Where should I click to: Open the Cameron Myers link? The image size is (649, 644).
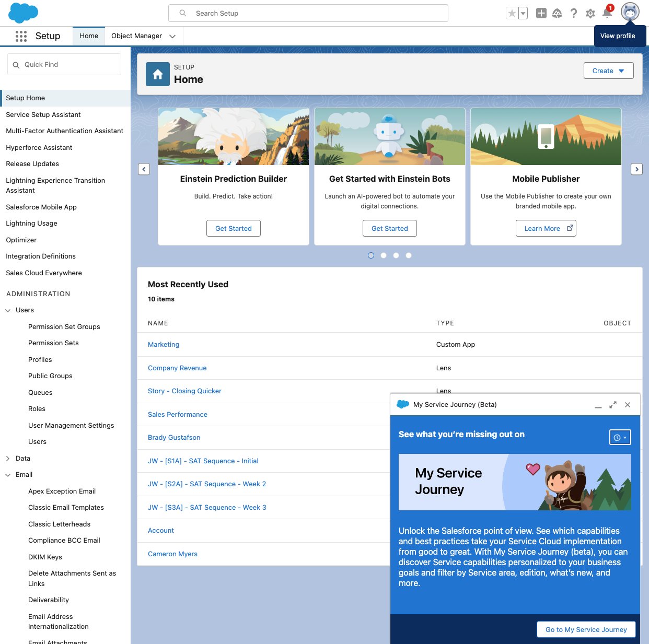pos(172,554)
